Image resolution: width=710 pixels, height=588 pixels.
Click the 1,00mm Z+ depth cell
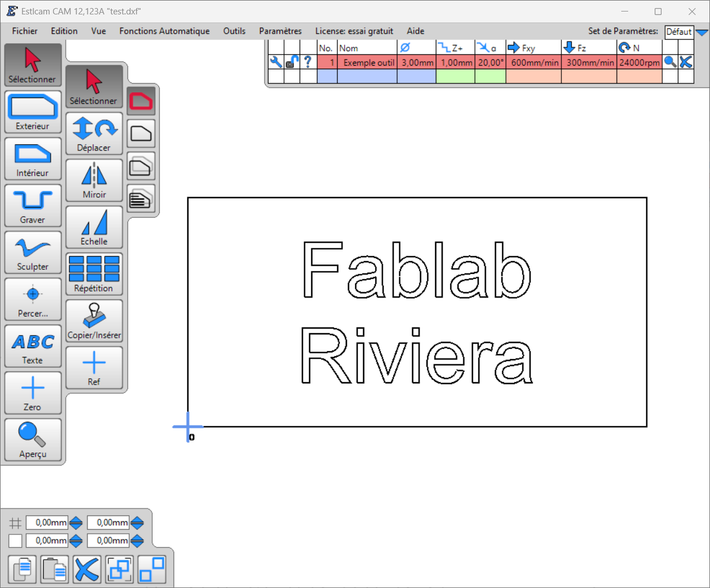coord(456,62)
